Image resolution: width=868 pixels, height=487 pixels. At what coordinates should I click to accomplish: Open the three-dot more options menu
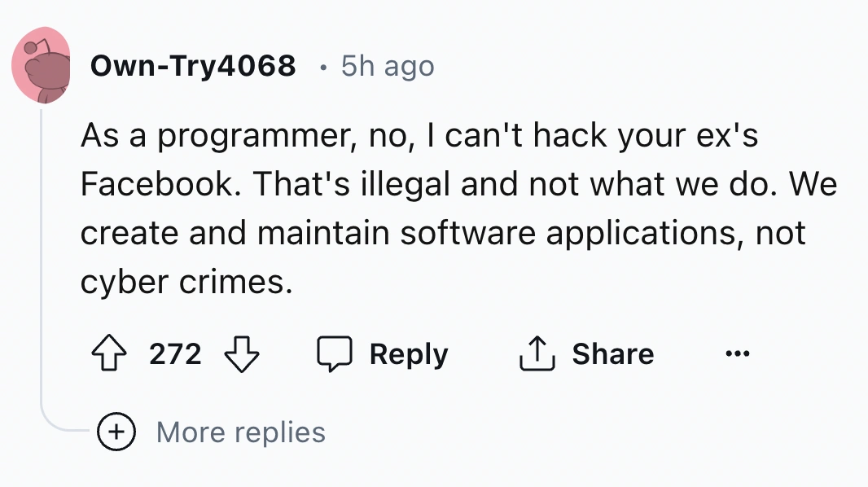[x=738, y=353]
